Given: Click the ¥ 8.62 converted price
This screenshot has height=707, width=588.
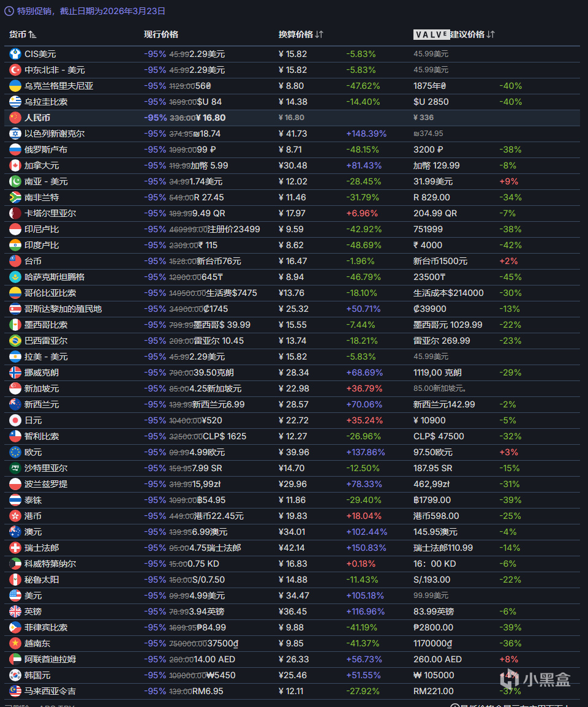Looking at the screenshot, I should point(292,245).
